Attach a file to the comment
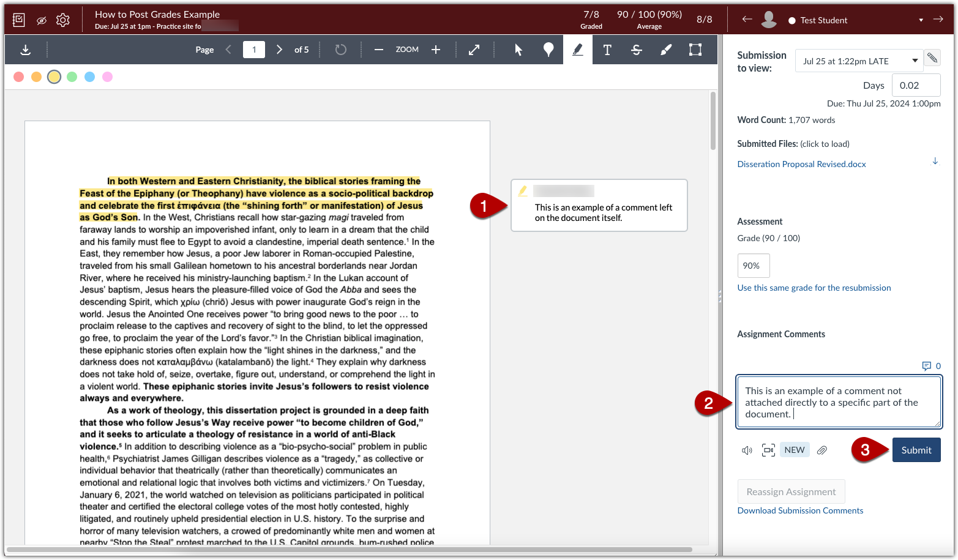This screenshot has width=958, height=560. (x=822, y=450)
